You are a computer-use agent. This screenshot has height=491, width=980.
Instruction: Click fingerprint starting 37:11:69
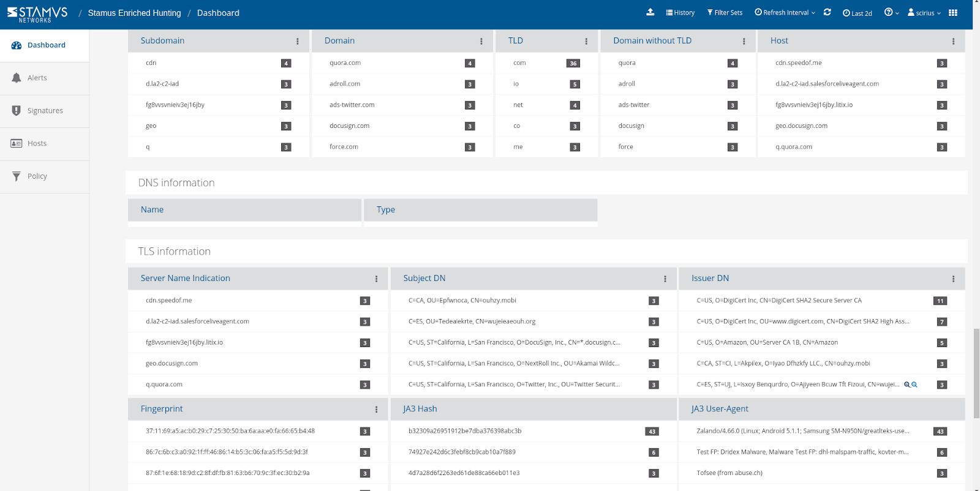coord(230,431)
